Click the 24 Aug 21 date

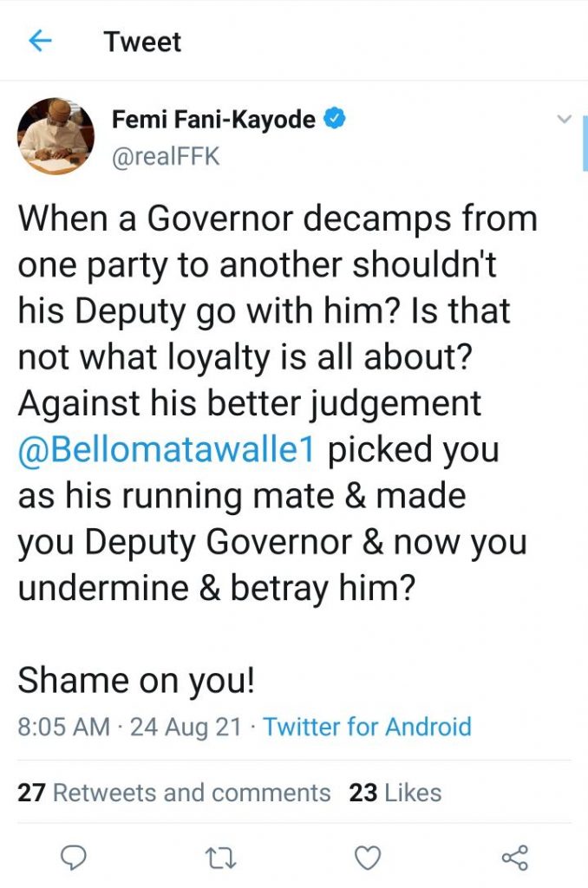186,726
